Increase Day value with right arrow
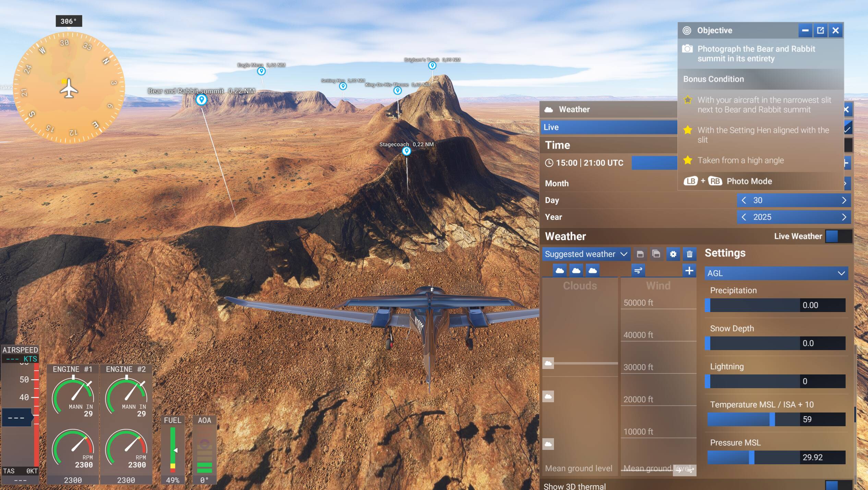The height and width of the screenshot is (490, 868). pyautogui.click(x=844, y=200)
